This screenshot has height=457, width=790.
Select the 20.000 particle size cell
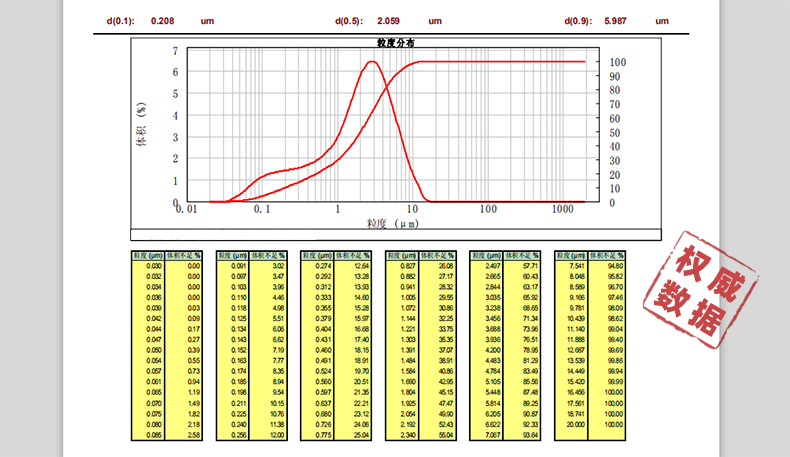pyautogui.click(x=575, y=424)
